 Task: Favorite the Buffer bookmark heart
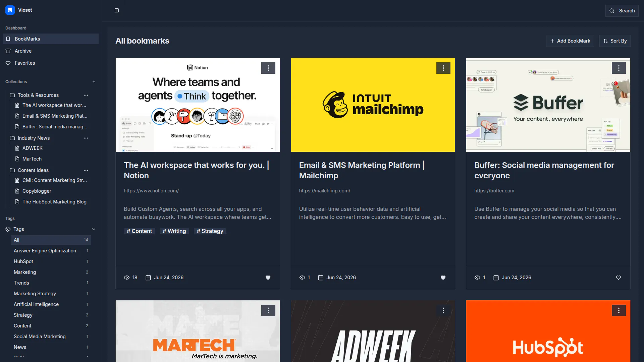coord(619,278)
